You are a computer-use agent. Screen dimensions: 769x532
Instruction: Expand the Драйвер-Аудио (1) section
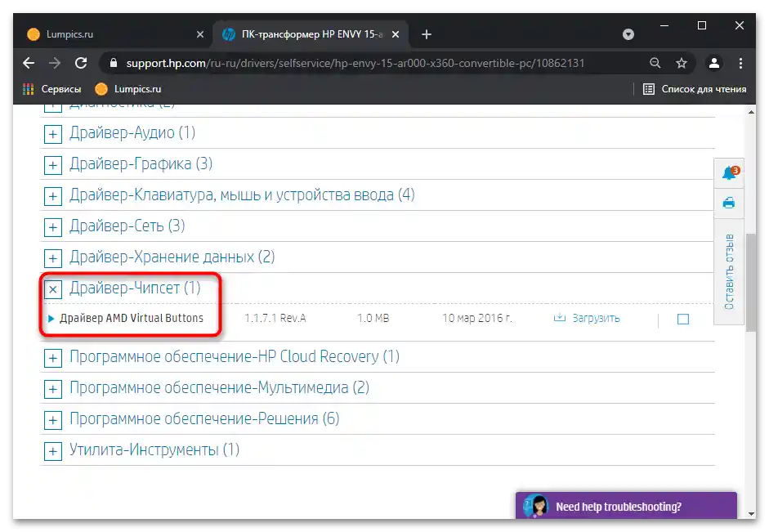coord(53,134)
